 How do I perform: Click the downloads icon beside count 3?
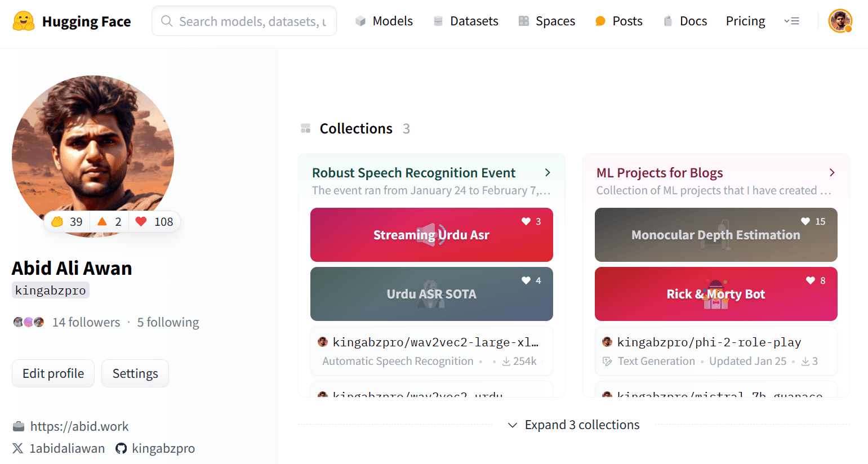point(805,362)
